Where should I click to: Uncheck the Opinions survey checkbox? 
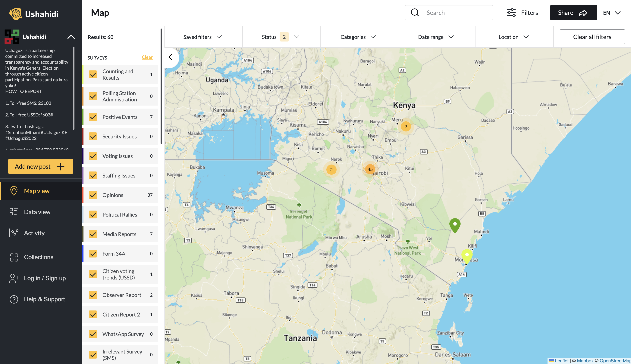(93, 195)
